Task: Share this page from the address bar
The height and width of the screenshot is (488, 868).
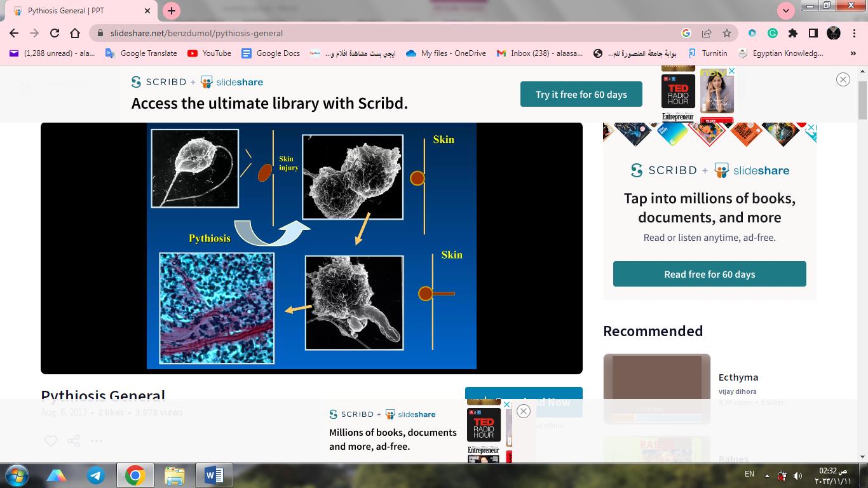Action: coord(707,33)
